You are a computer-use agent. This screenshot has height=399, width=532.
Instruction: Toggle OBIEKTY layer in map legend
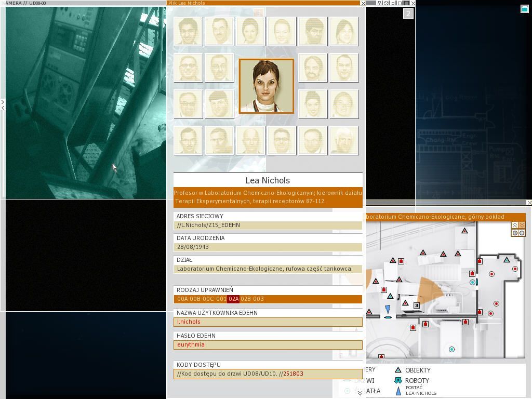point(398,370)
